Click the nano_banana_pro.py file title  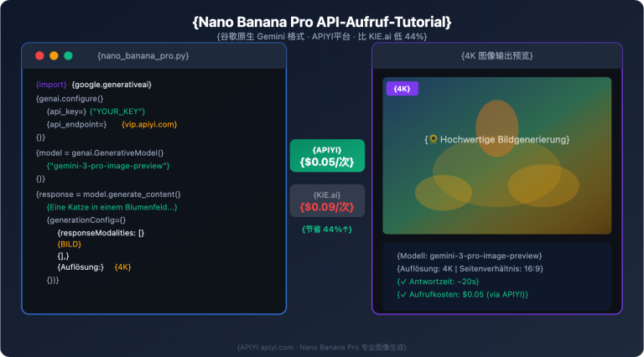143,56
